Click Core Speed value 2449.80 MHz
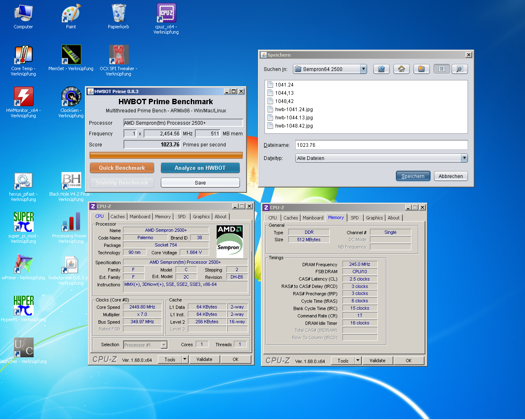 (142, 307)
